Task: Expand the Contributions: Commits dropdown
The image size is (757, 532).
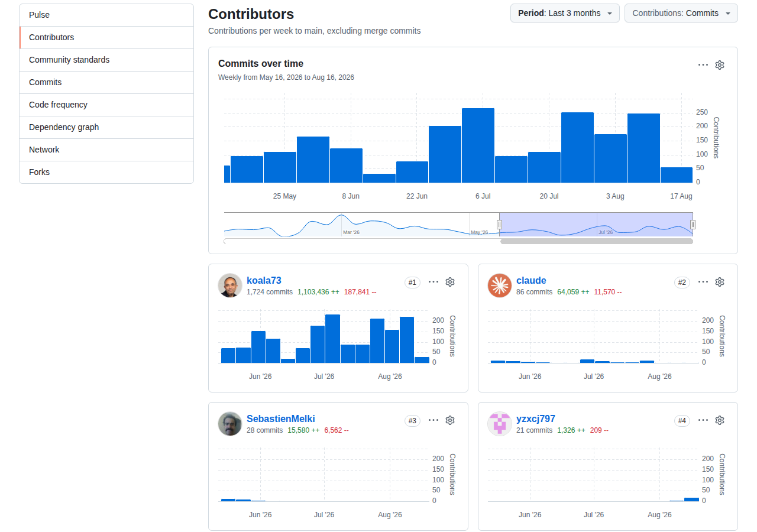Action: point(681,13)
